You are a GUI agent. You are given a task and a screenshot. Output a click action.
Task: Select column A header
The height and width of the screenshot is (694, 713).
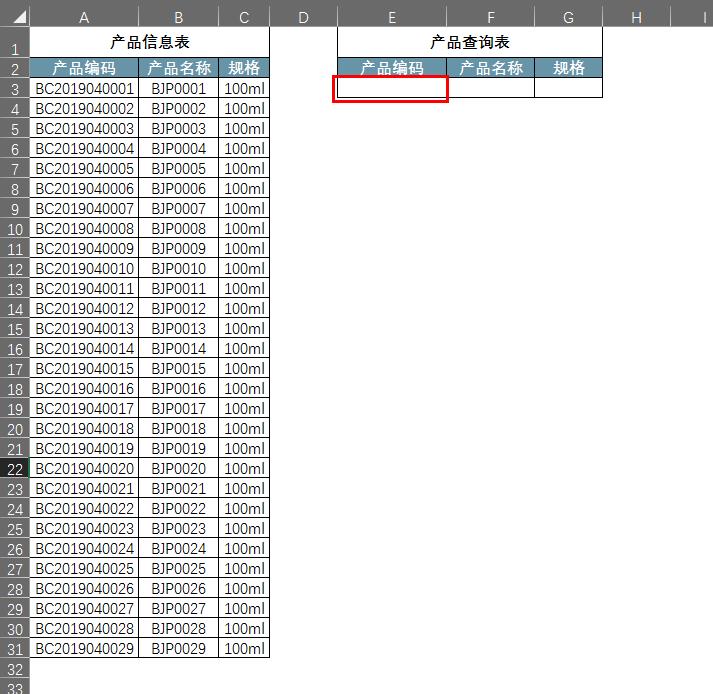click(84, 17)
